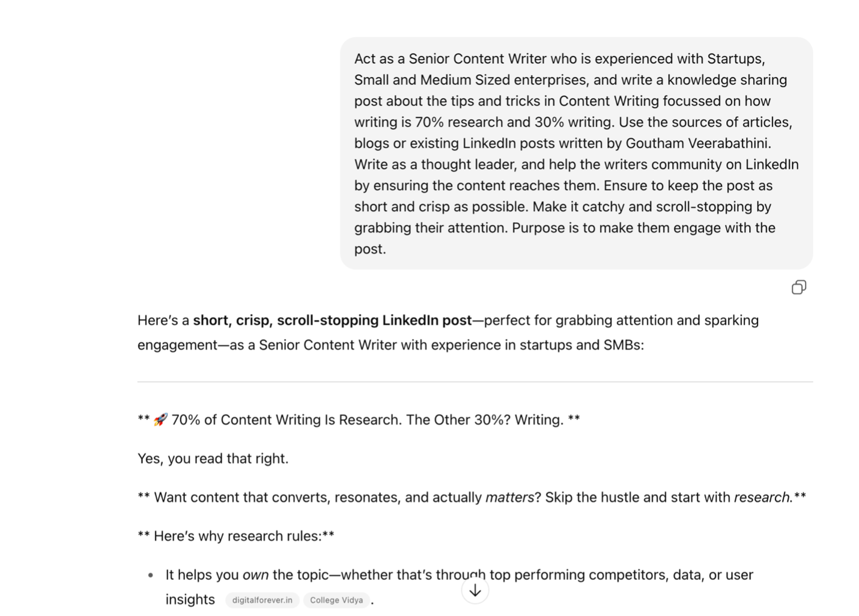Image resolution: width=859 pixels, height=616 pixels.
Task: Click the user prompt message bubble
Action: [x=575, y=153]
